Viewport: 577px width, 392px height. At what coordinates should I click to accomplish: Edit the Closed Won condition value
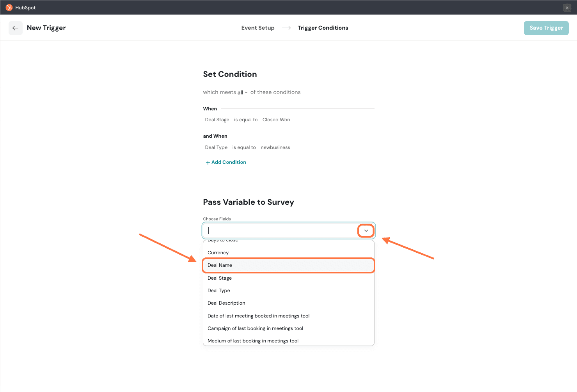[276, 120]
